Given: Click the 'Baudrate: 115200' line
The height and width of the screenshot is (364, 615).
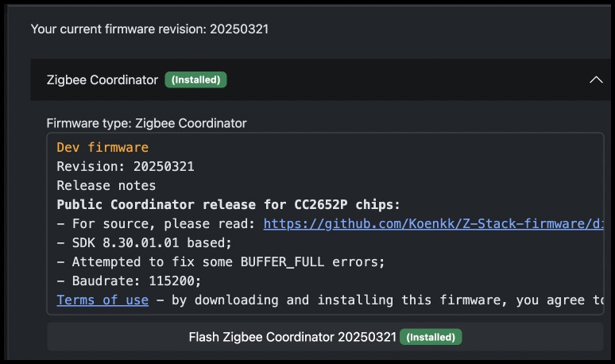Looking at the screenshot, I should coord(137,281).
